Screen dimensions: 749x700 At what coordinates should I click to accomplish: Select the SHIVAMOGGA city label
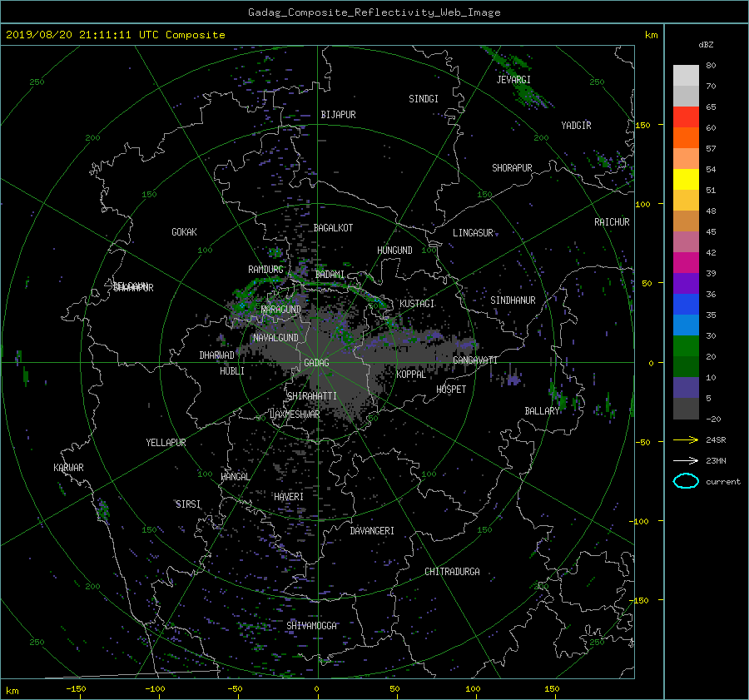coord(311,626)
